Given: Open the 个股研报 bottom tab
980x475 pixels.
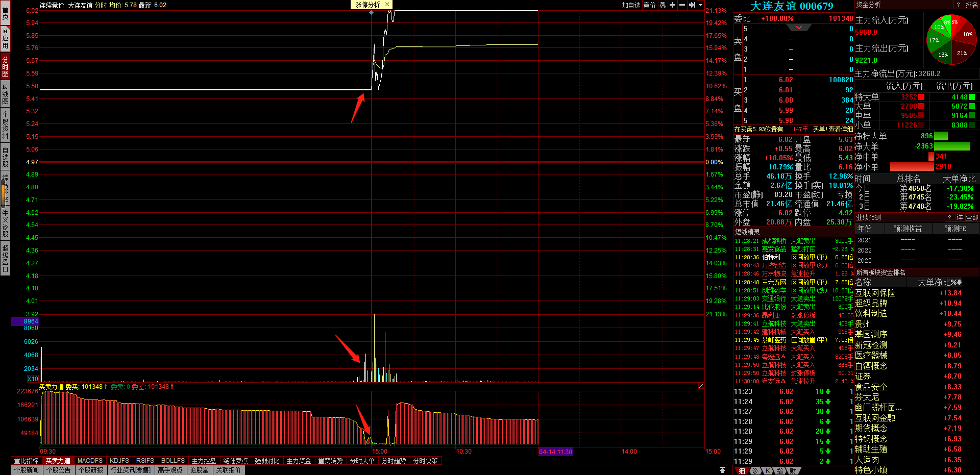Looking at the screenshot, I should [x=91, y=470].
